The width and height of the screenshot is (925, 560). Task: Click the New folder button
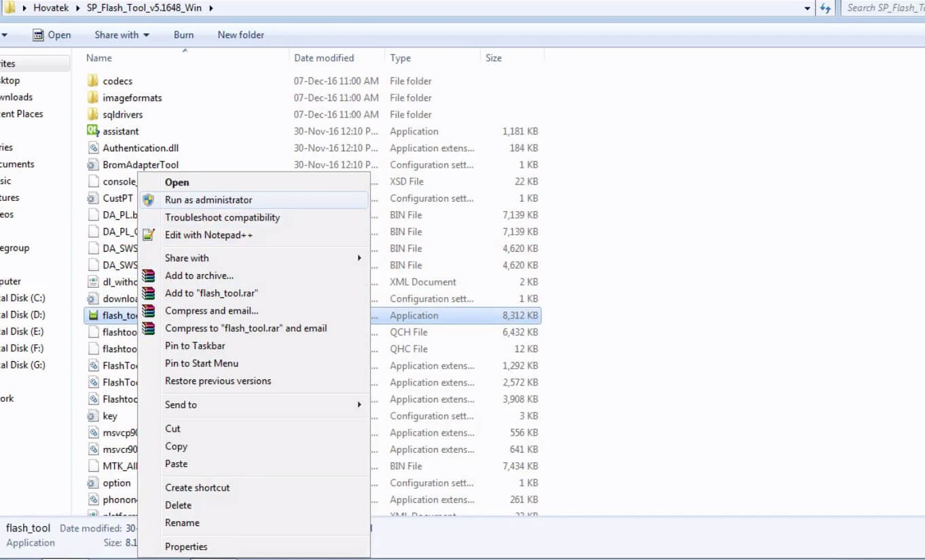240,35
